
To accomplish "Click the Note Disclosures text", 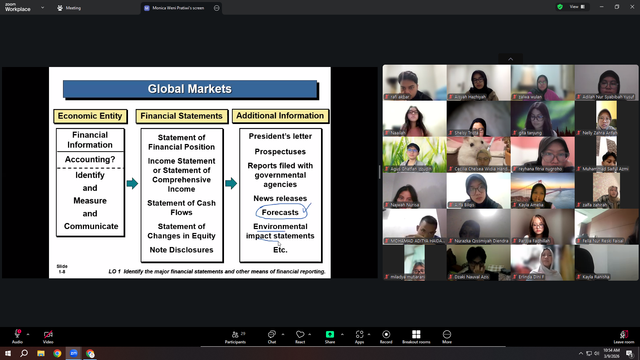I will click(x=181, y=250).
